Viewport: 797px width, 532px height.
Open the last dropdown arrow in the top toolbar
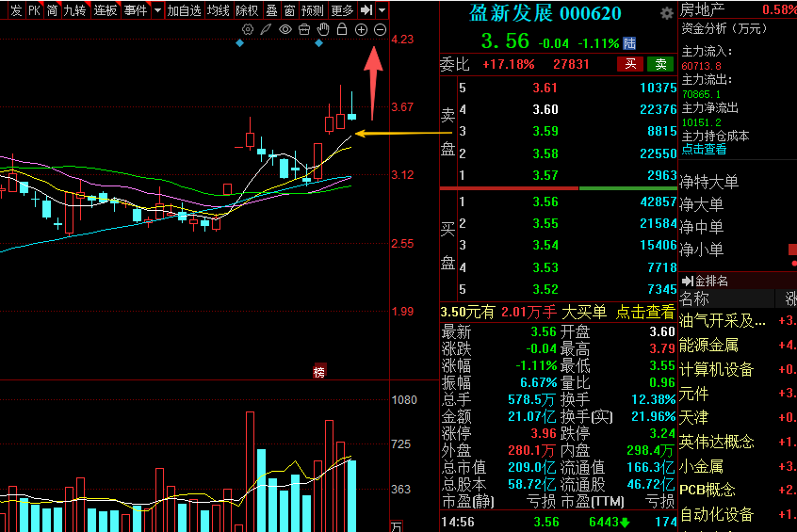coord(382,9)
